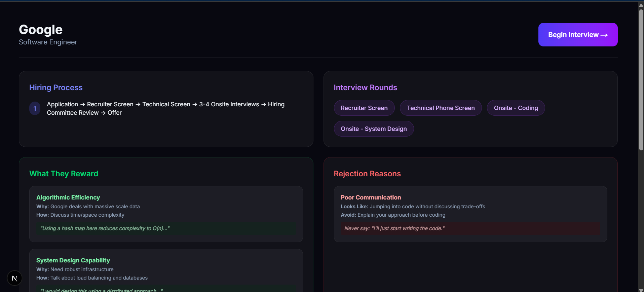Click "How: Discuss time/space complexity" line

coord(80,215)
